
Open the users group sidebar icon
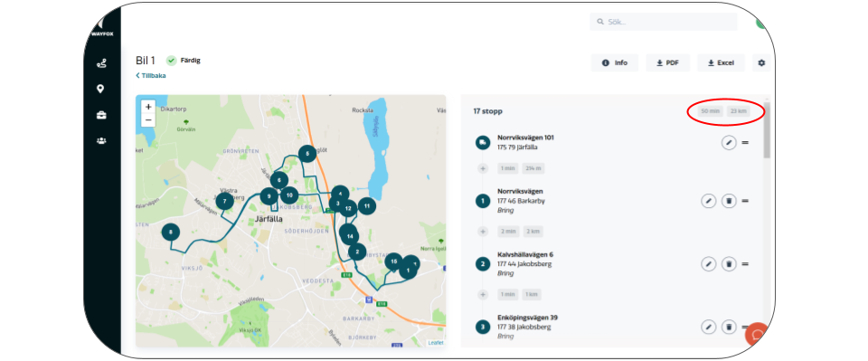click(x=101, y=140)
